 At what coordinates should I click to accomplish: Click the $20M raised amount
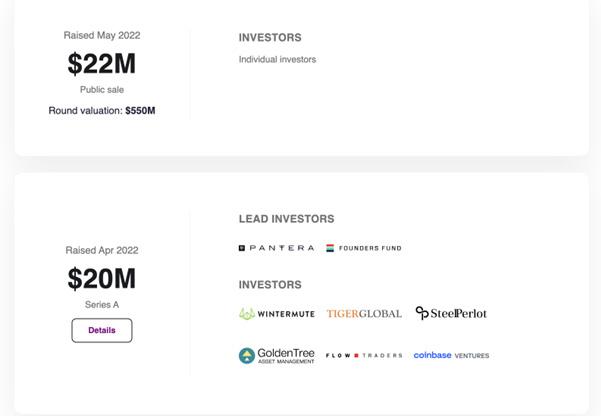(x=101, y=279)
